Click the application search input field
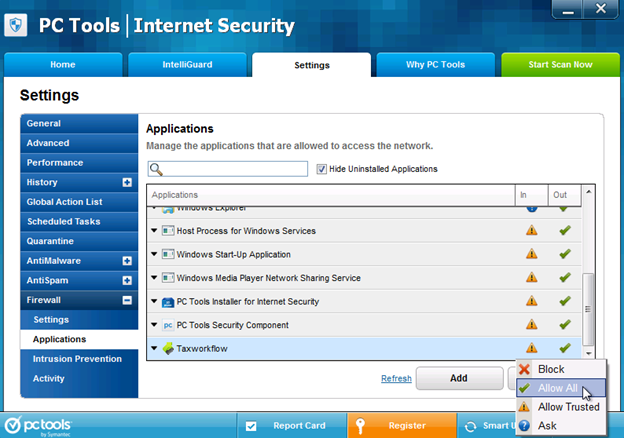Viewport: 624px width, 438px height. coord(228,169)
